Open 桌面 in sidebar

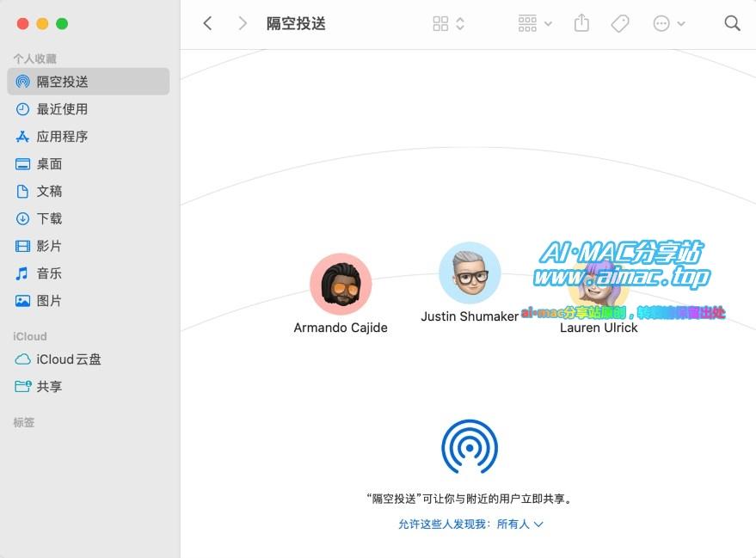[x=89, y=164]
